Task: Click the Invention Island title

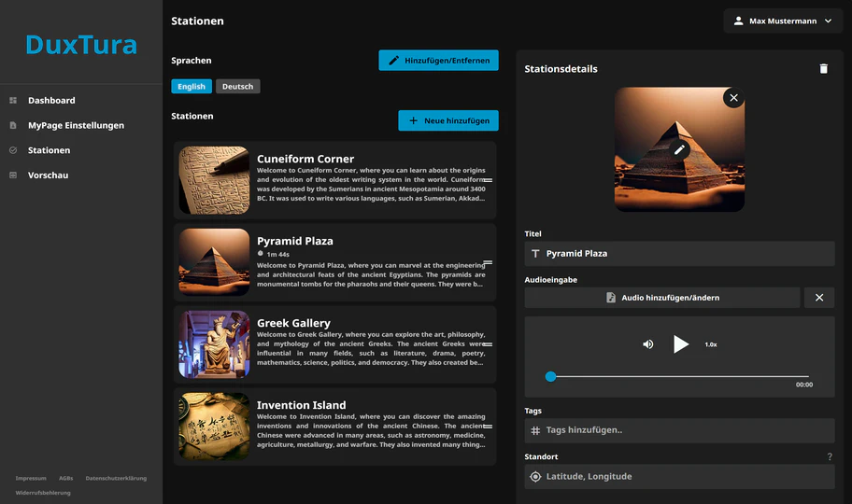Action: [x=301, y=405]
